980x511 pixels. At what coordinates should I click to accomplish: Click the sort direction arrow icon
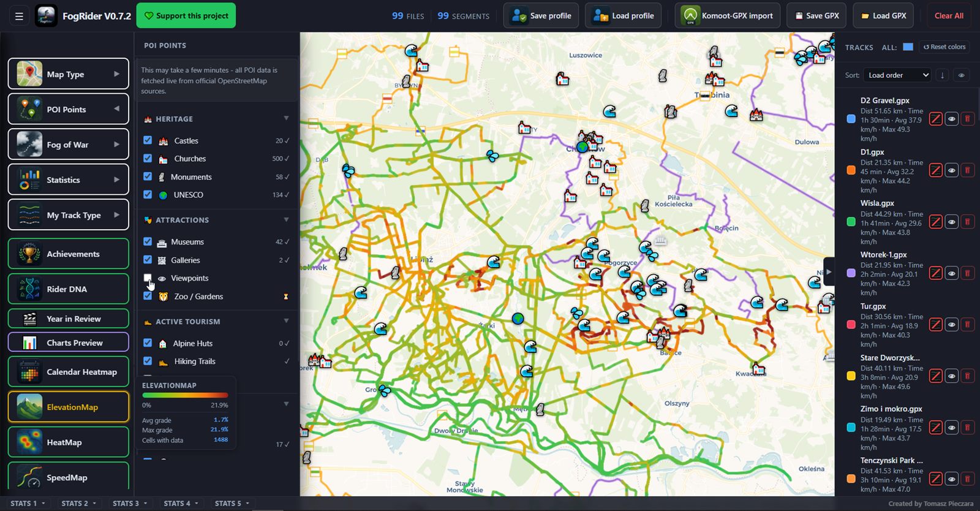click(942, 75)
